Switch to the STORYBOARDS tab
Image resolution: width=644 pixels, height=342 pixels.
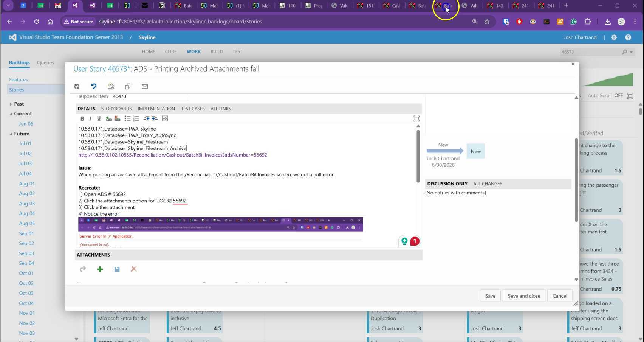(116, 109)
